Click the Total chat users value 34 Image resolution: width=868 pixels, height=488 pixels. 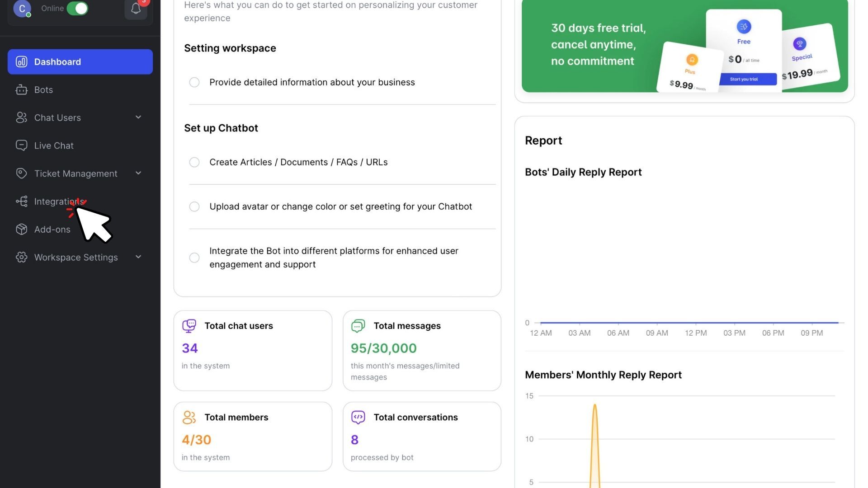pos(190,348)
